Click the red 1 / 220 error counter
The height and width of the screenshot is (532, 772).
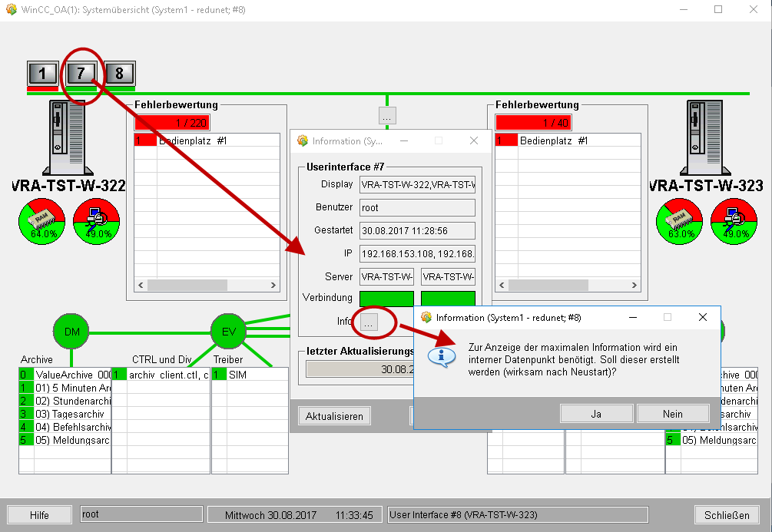tap(172, 123)
